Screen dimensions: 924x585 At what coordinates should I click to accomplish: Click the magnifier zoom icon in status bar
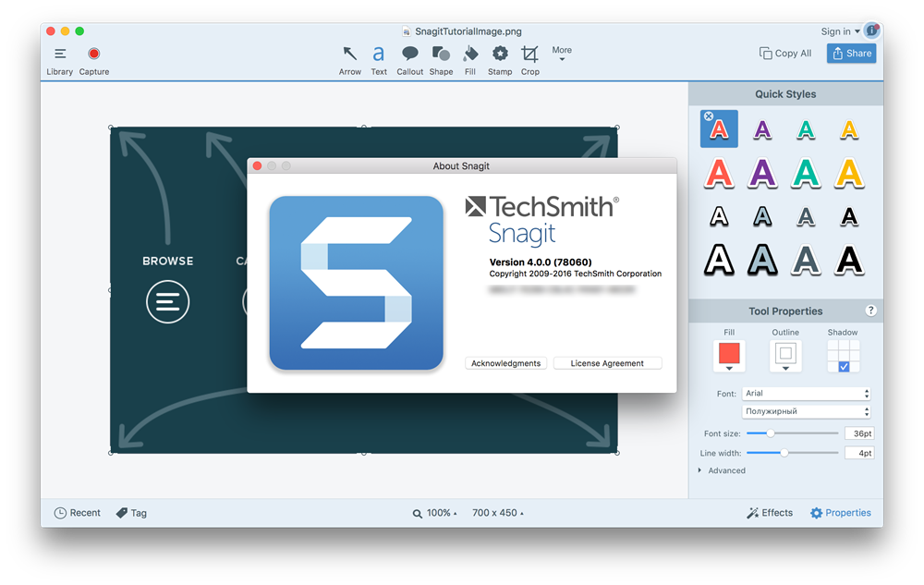pyautogui.click(x=418, y=514)
